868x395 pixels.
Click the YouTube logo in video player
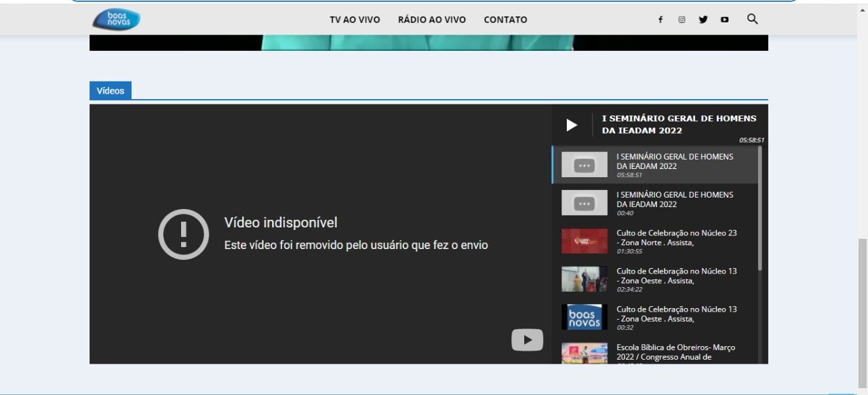tap(527, 340)
